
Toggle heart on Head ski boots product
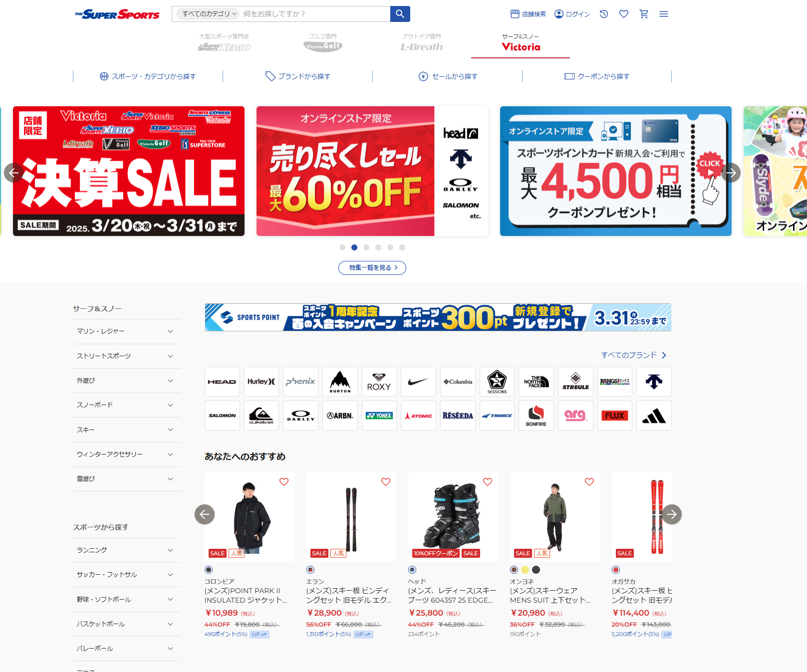coord(488,482)
